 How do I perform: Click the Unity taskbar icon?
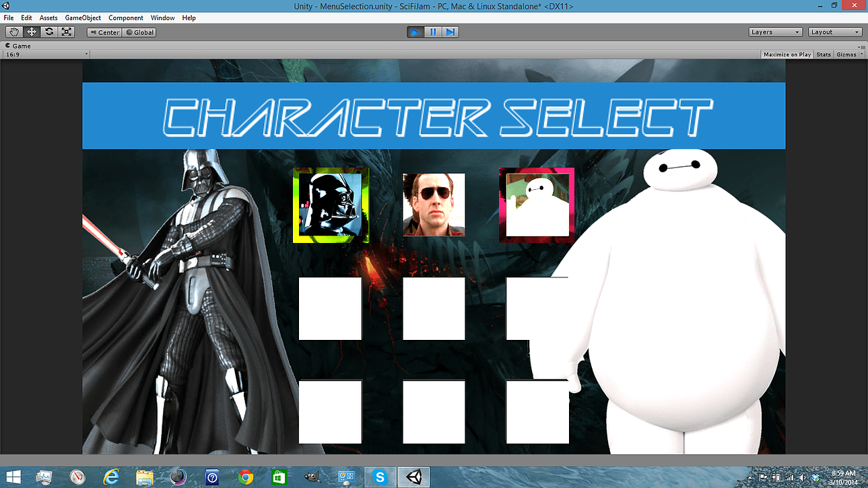coord(413,477)
